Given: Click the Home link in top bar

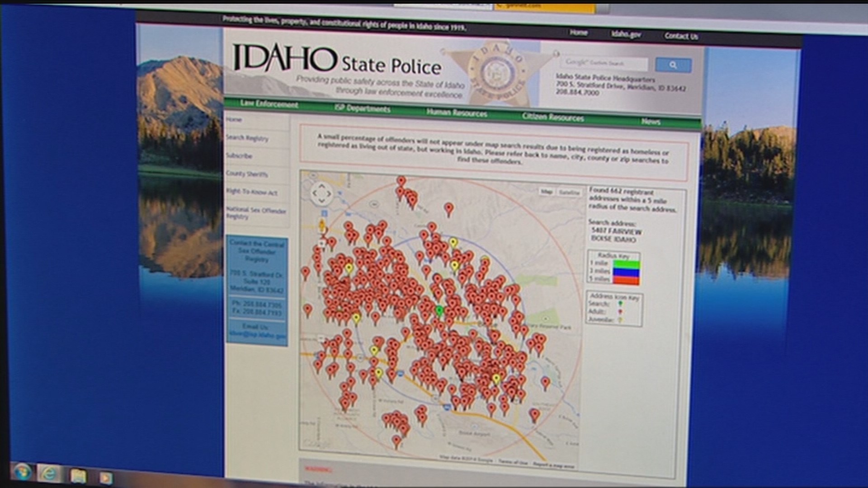Looking at the screenshot, I should click(x=578, y=33).
